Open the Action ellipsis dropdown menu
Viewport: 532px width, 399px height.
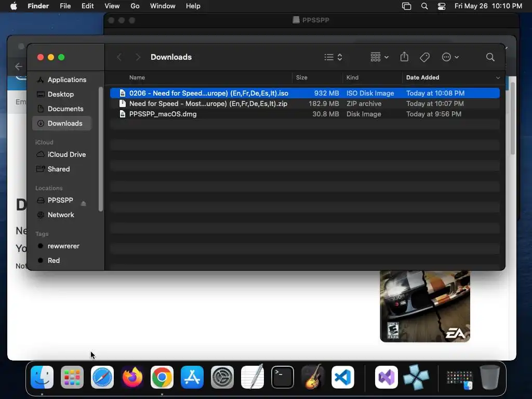[450, 57]
